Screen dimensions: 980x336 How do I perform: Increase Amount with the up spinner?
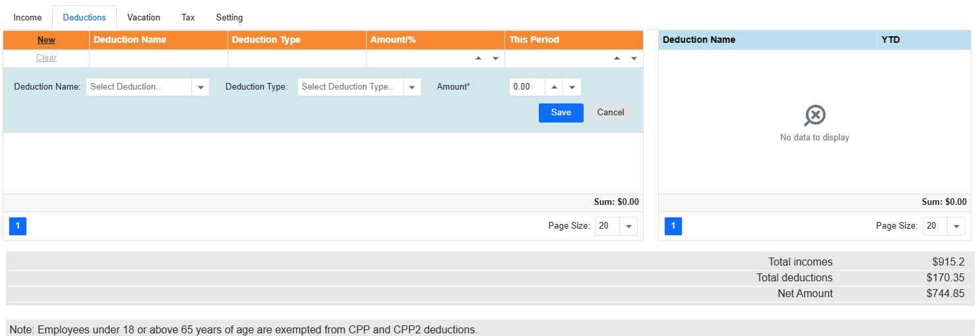[x=555, y=87]
